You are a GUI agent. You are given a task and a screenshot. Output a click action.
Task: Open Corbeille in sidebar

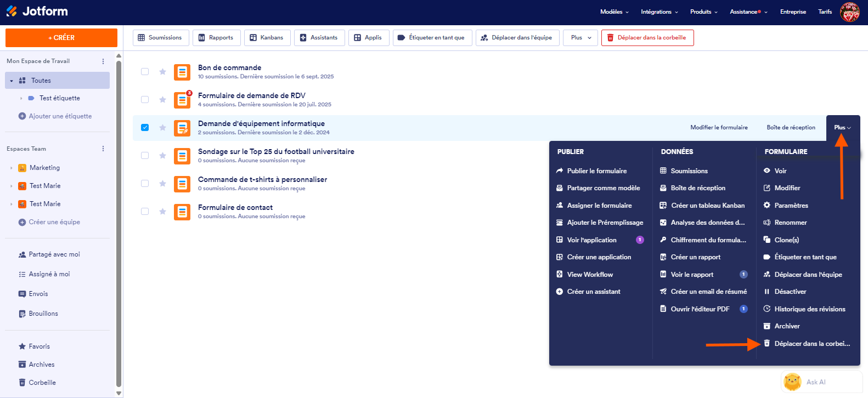point(37,383)
